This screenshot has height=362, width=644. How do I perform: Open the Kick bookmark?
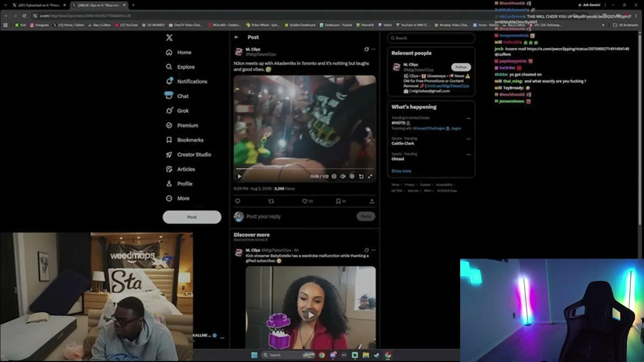click(21, 25)
